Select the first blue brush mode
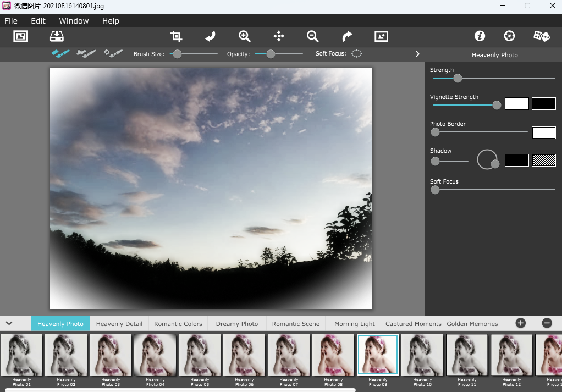The width and height of the screenshot is (562, 392). tap(60, 54)
